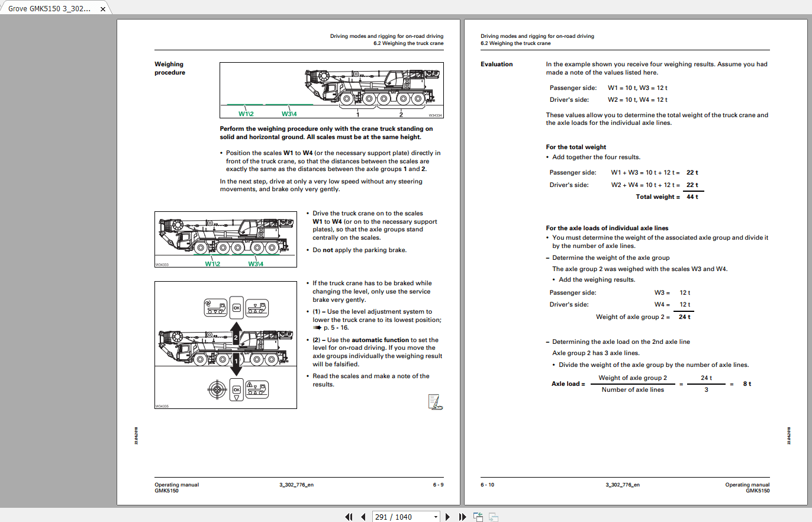Select the crane weighing figure W34334
The height and width of the screenshot is (522, 812).
pos(331,89)
